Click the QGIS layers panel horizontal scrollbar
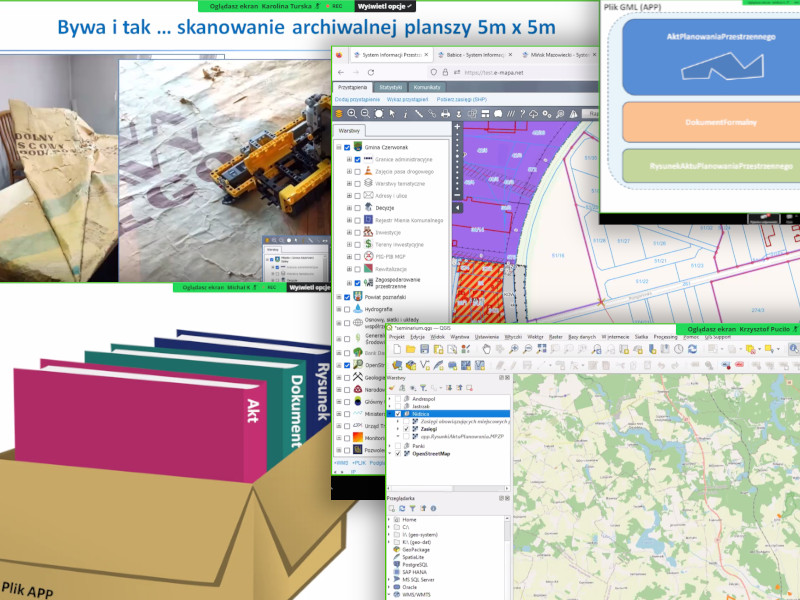The image size is (800, 600). click(448, 488)
